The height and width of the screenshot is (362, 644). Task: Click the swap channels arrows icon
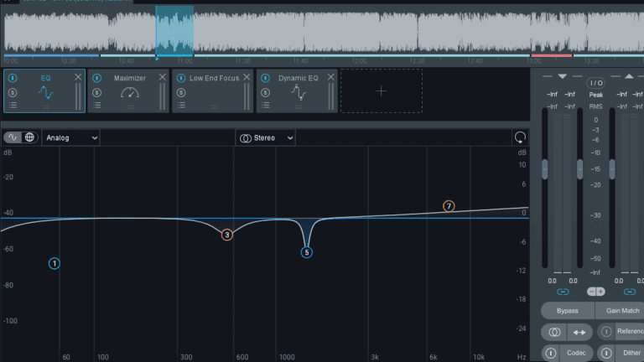[579, 332]
